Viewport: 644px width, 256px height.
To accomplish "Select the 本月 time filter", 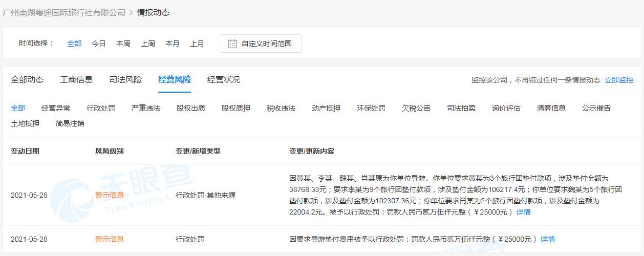I will 173,44.
